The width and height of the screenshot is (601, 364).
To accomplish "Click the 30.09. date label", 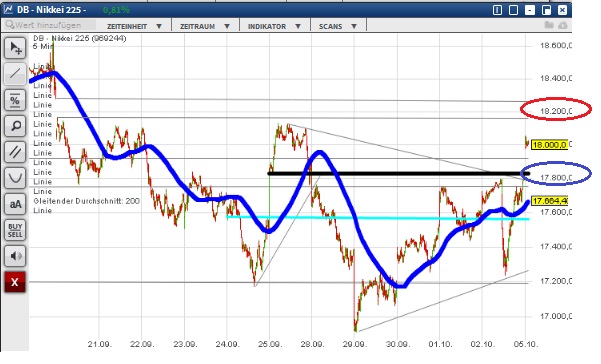I will (x=398, y=344).
